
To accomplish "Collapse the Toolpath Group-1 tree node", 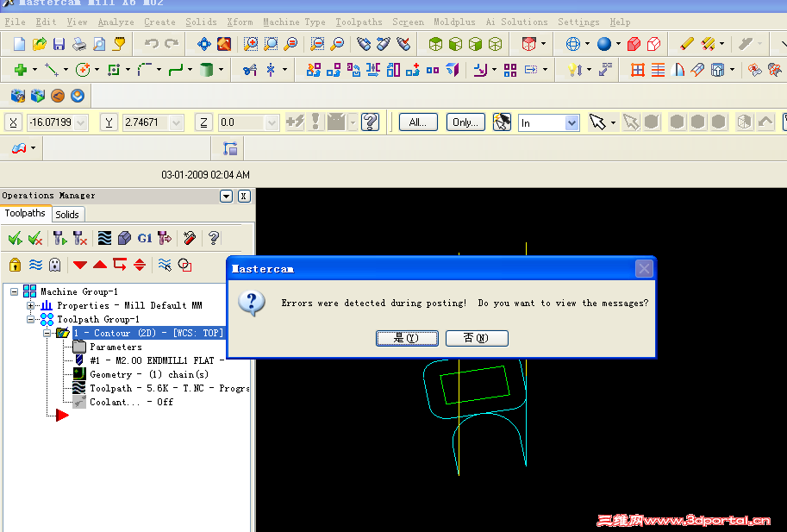I will (x=29, y=318).
